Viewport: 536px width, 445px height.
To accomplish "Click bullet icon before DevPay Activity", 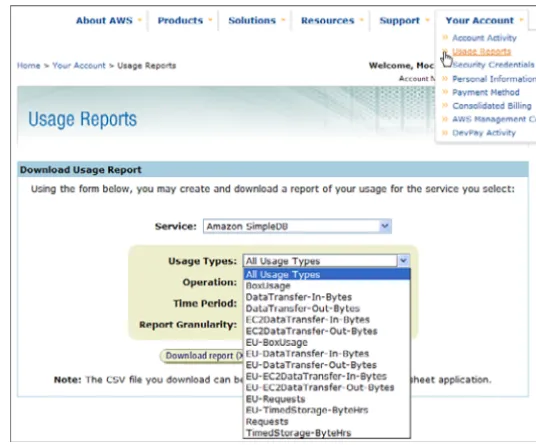I will tap(445, 133).
